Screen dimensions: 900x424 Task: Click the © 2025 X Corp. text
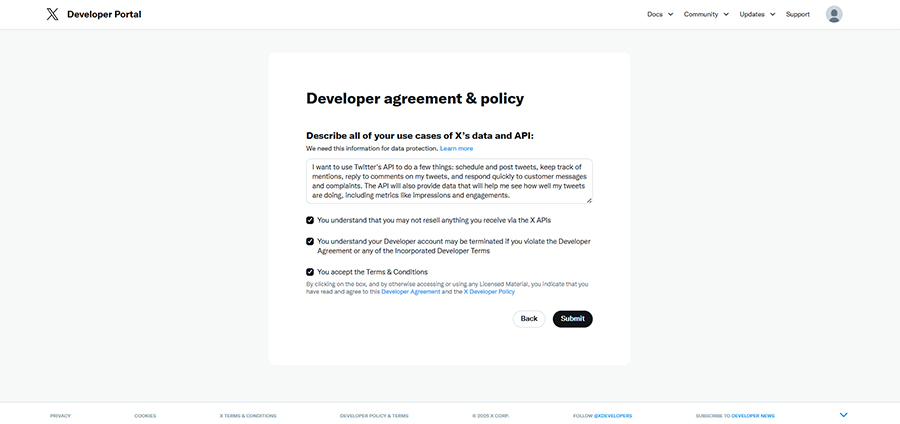click(490, 416)
